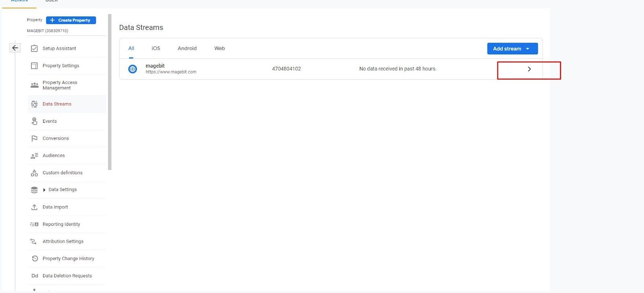
Task: Go to the Custom definitions page
Action: (x=62, y=173)
